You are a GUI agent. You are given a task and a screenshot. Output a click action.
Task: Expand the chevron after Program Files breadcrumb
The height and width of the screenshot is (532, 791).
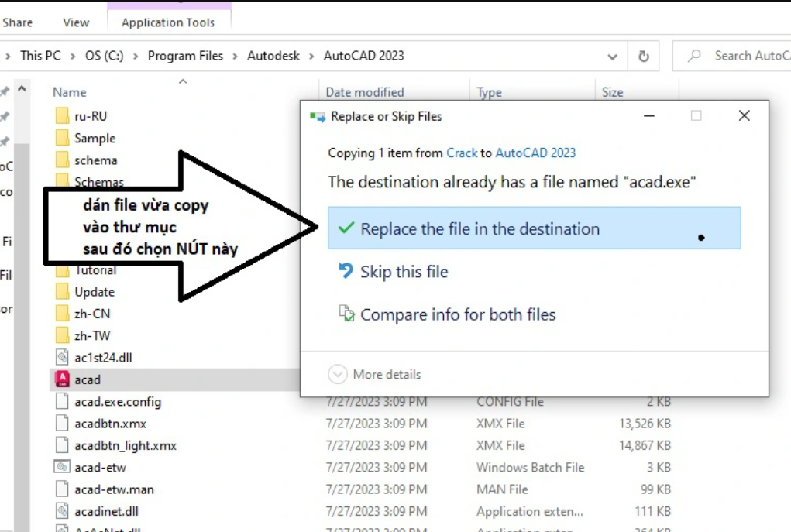236,56
